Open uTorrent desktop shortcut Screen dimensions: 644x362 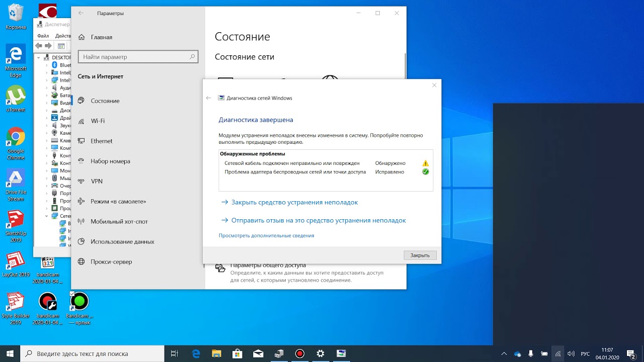click(16, 99)
